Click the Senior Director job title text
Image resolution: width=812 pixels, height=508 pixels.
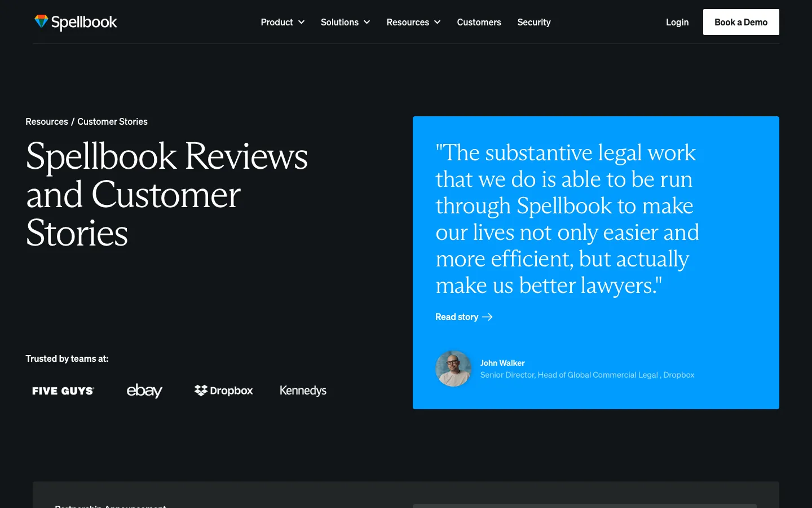[x=587, y=375]
